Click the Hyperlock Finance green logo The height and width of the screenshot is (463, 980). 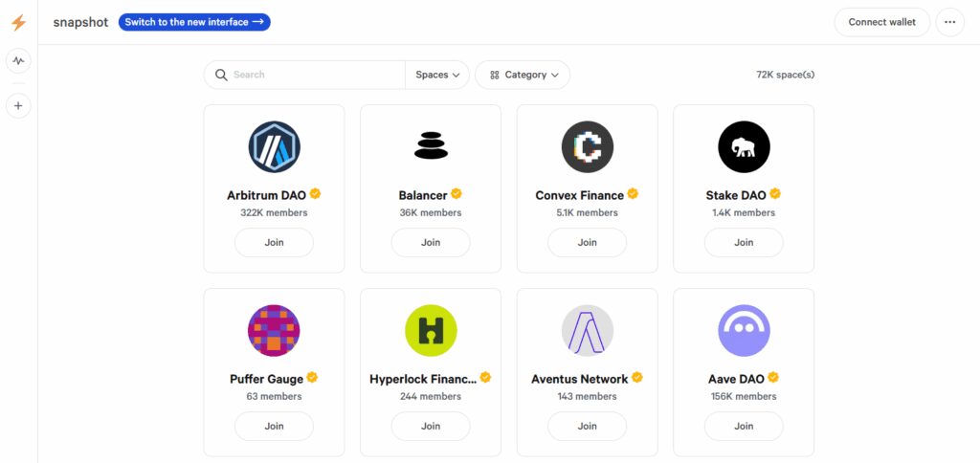click(431, 331)
